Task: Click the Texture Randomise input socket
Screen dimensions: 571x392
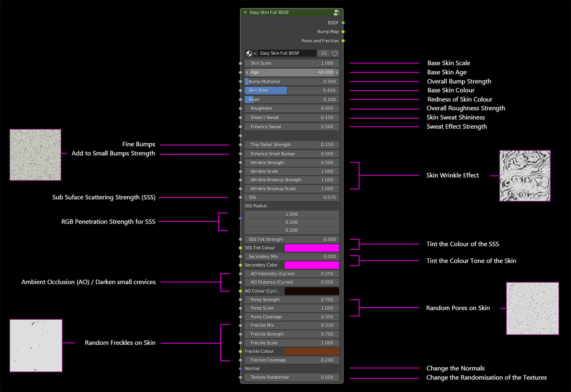Action: point(240,377)
